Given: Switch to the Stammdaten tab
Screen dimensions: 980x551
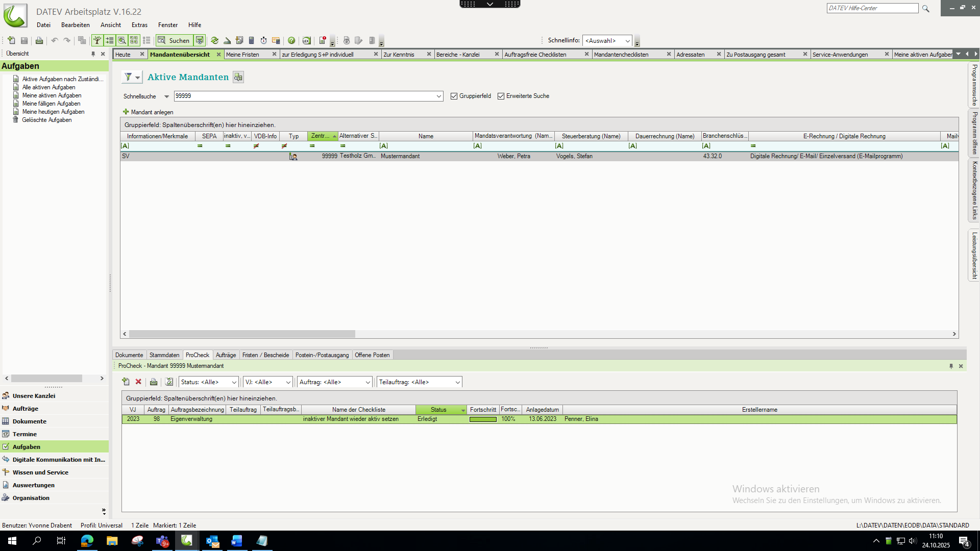Looking at the screenshot, I should [x=164, y=355].
